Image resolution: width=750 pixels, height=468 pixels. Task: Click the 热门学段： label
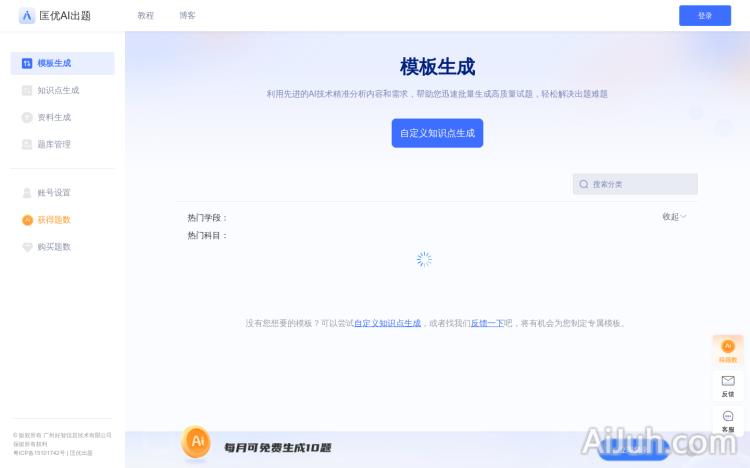[207, 218]
